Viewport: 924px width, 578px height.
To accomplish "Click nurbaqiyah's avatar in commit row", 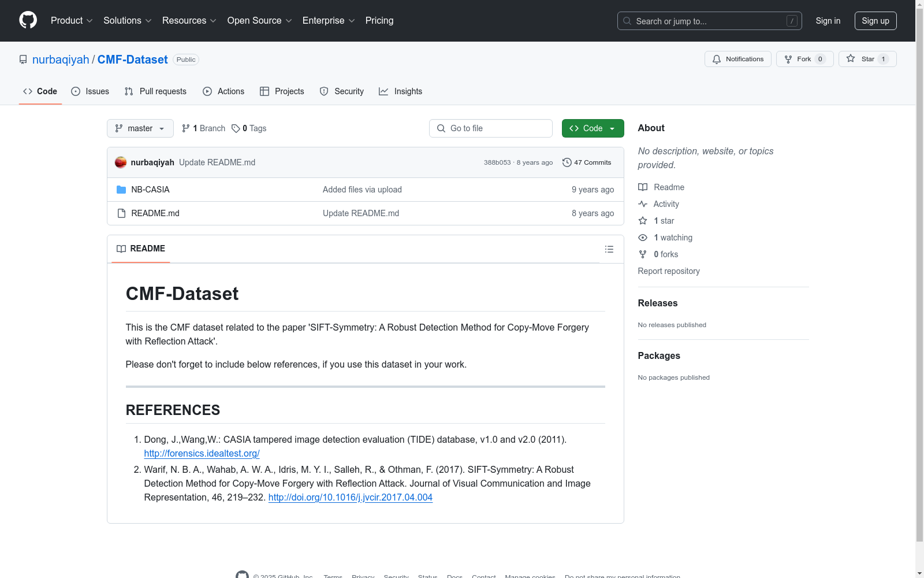I will 121,162.
